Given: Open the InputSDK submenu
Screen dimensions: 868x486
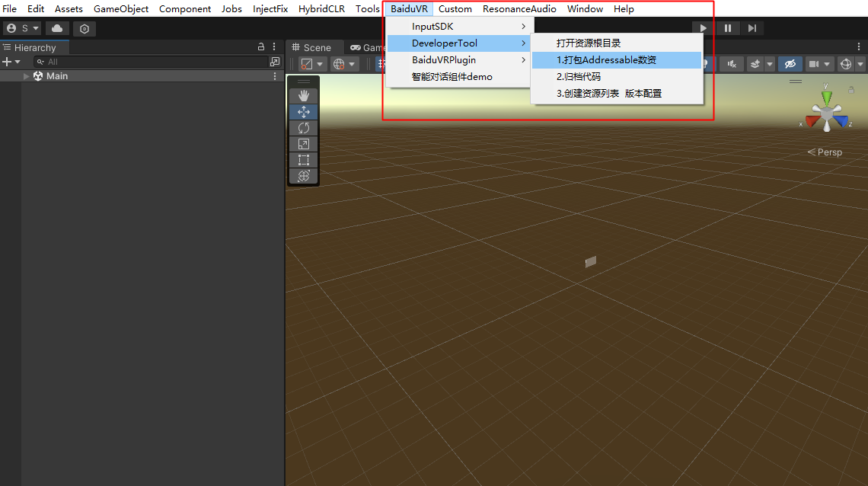Looking at the screenshot, I should (x=432, y=27).
